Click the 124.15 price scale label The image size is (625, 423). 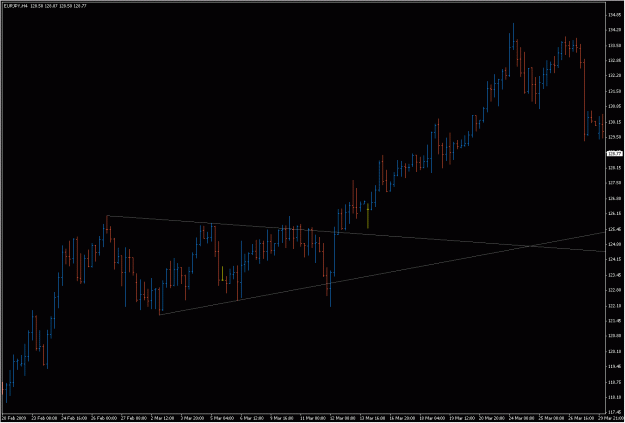614,260
